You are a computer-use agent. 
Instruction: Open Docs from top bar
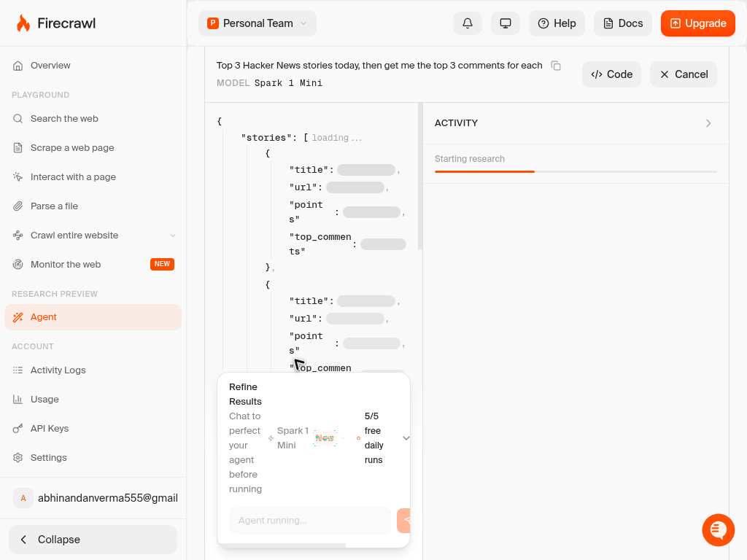coord(623,23)
